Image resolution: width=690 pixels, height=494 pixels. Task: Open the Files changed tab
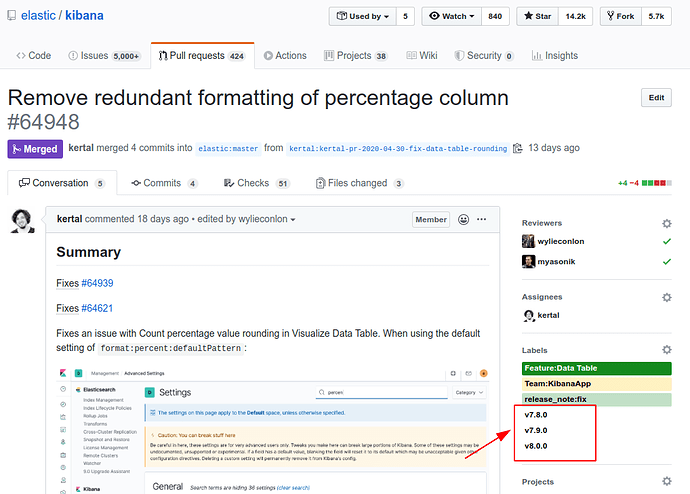coord(360,183)
